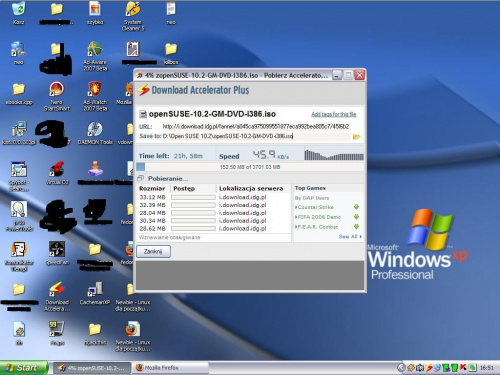The width and height of the screenshot is (500, 375).
Task: Click the green download arrow for FIFA 2006 Demo
Action: tap(356, 217)
